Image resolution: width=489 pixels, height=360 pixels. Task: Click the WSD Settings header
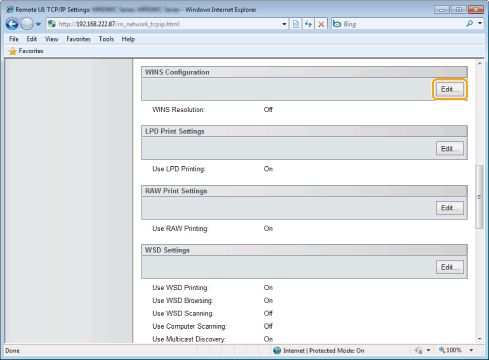pyautogui.click(x=304, y=250)
